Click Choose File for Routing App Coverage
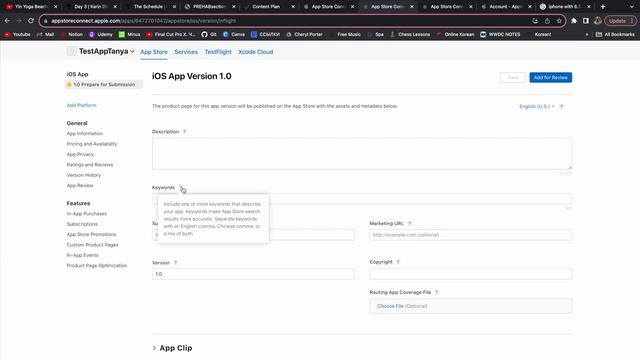 (x=390, y=306)
